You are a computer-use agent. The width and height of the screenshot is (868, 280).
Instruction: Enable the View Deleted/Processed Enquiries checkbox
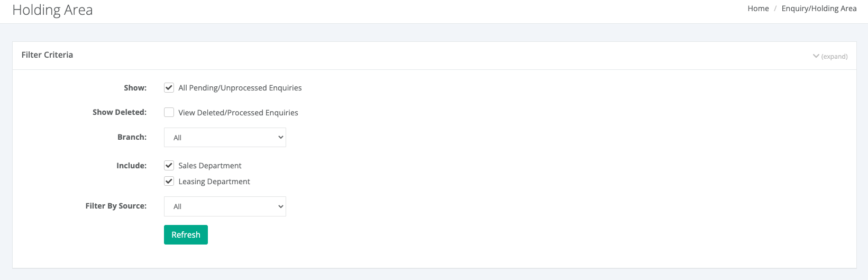[169, 112]
